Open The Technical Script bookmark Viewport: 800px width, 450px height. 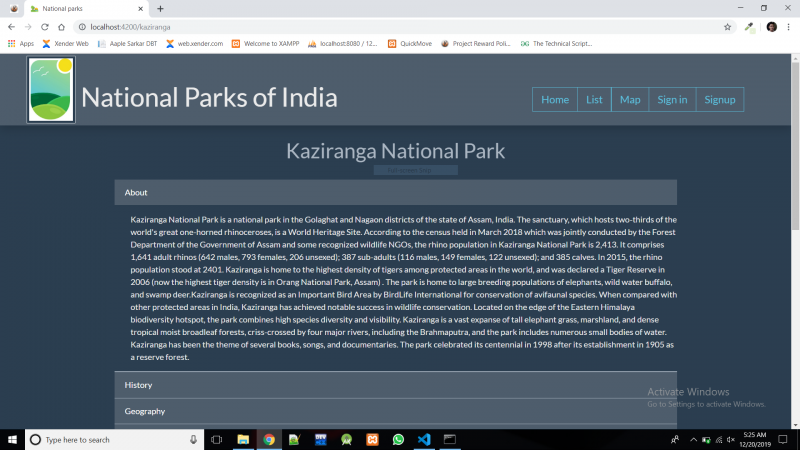tap(556, 44)
